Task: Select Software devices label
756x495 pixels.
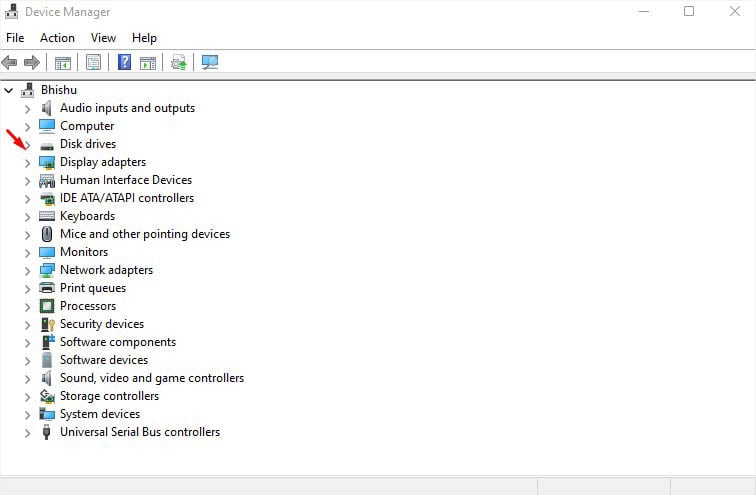Action: tap(104, 360)
